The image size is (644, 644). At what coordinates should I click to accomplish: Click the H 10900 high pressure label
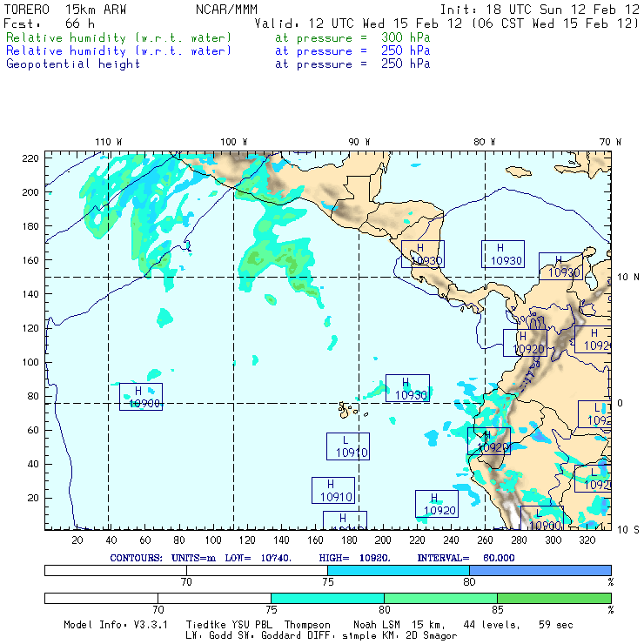tap(141, 397)
